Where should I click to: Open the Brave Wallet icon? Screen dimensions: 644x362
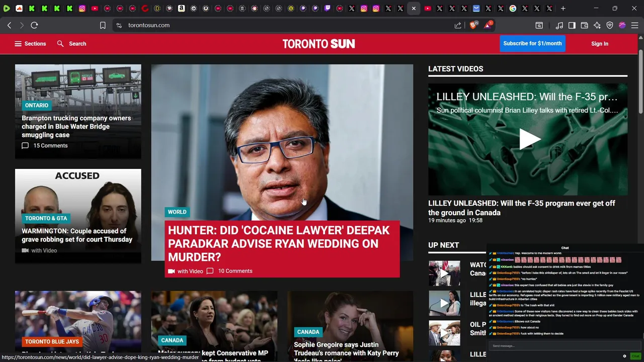[585, 25]
